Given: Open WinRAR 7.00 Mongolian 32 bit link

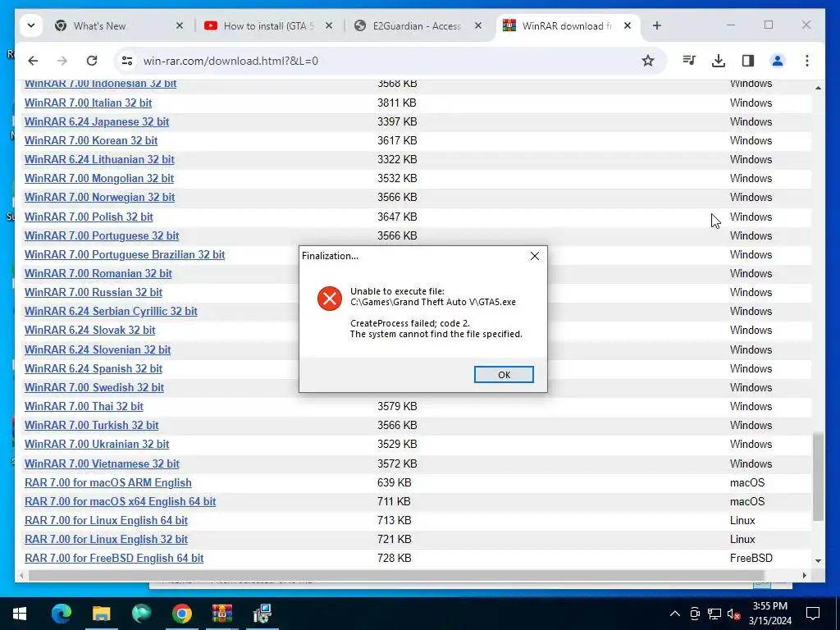Looking at the screenshot, I should (99, 178).
